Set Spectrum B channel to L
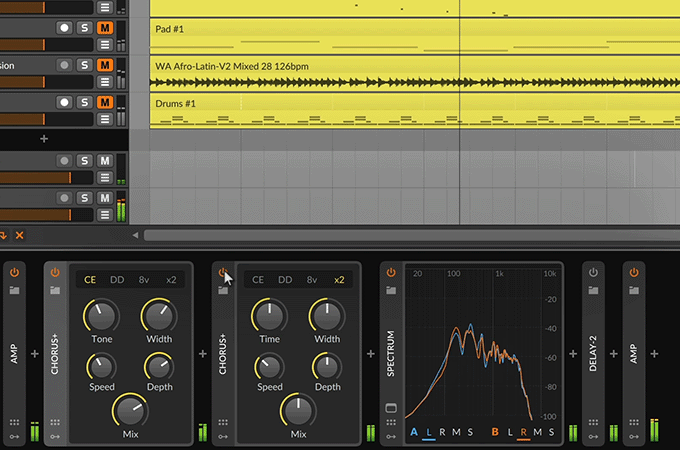680x450 pixels. point(510,432)
